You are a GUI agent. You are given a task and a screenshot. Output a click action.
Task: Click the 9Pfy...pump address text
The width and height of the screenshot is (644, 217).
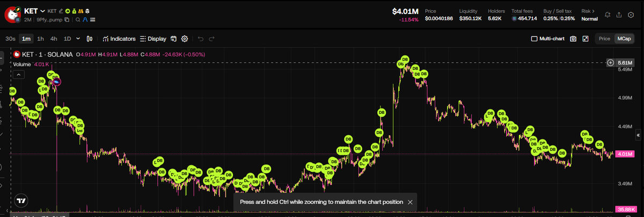point(49,20)
